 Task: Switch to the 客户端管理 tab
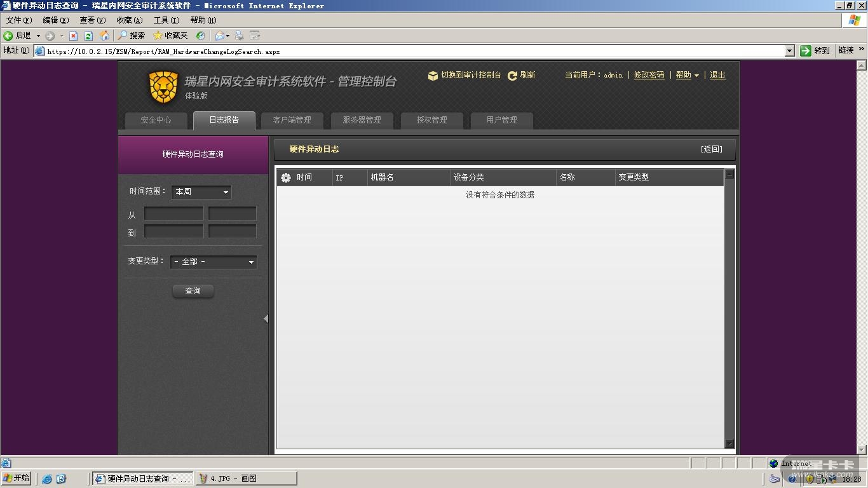[292, 120]
